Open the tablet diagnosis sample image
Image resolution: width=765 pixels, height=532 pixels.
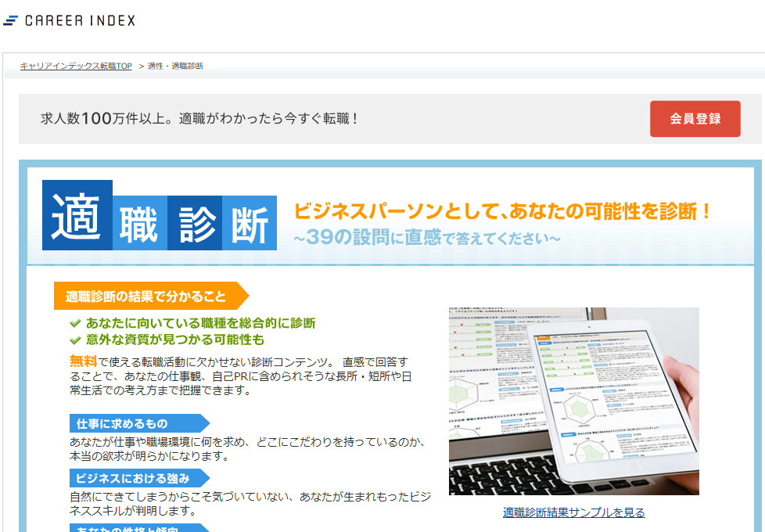(x=573, y=401)
